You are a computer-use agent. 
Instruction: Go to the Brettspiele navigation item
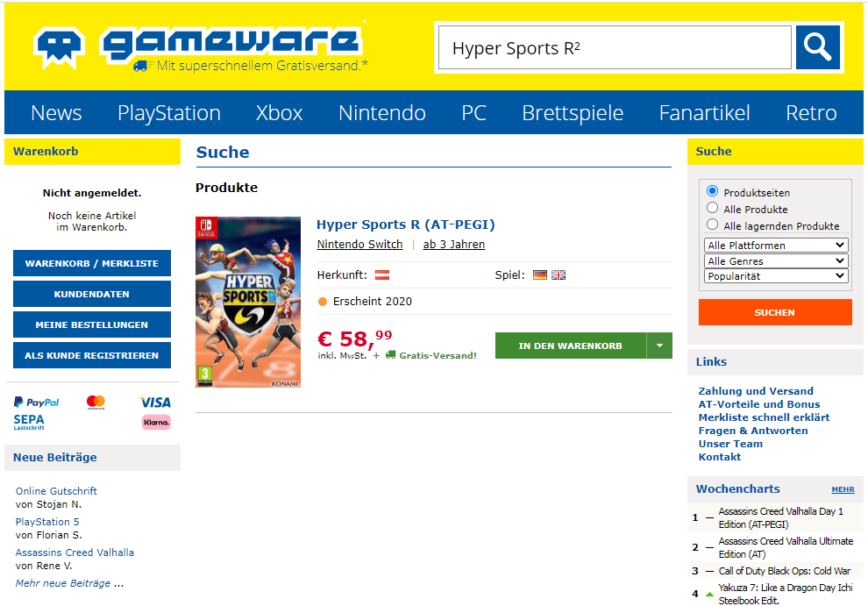[573, 112]
